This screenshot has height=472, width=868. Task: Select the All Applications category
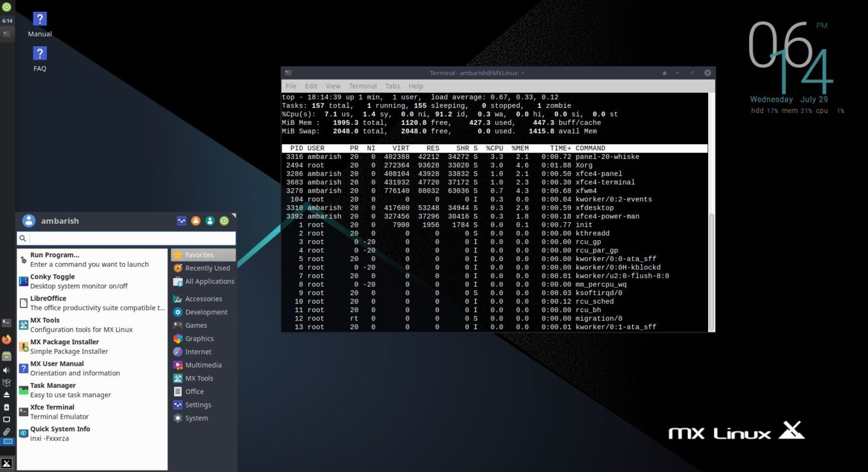point(203,282)
